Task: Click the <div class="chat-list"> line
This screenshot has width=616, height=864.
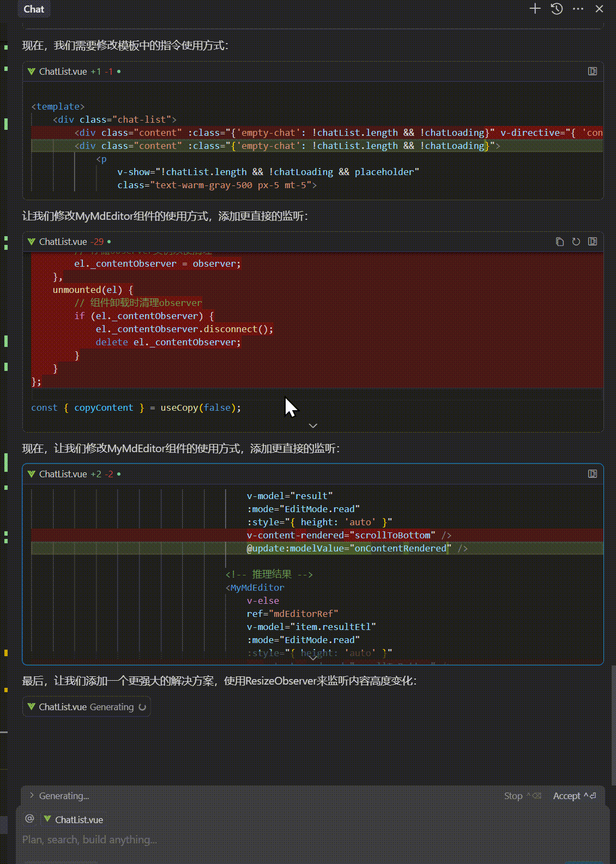Action: click(x=114, y=119)
